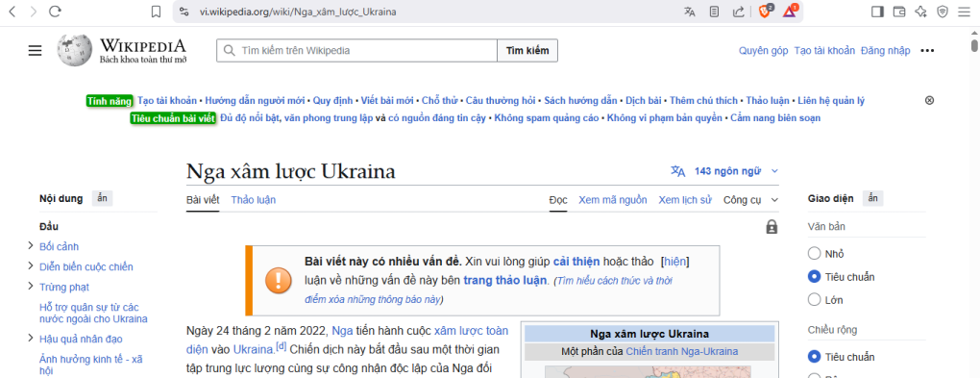Click the Tạo tài khoản header link
Viewport: 980px width, 378px height.
coord(824,51)
